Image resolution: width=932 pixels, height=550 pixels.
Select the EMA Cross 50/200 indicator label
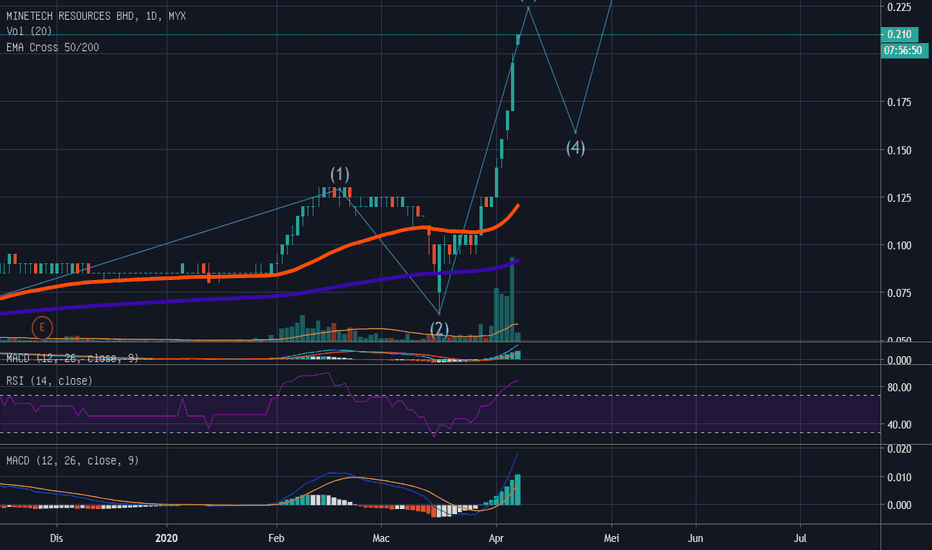coord(53,48)
